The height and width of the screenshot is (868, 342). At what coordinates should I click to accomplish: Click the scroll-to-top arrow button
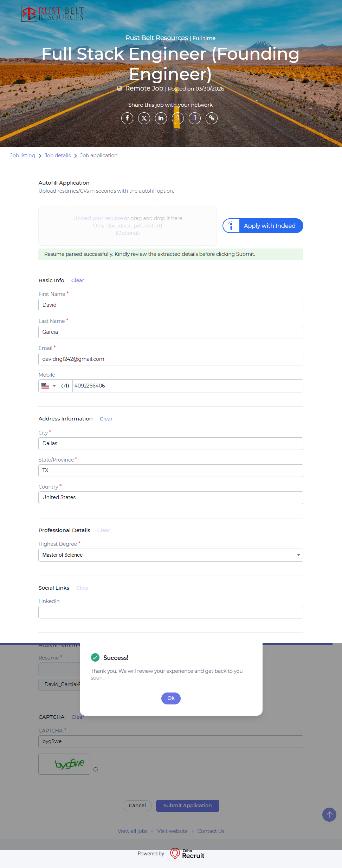[329, 815]
